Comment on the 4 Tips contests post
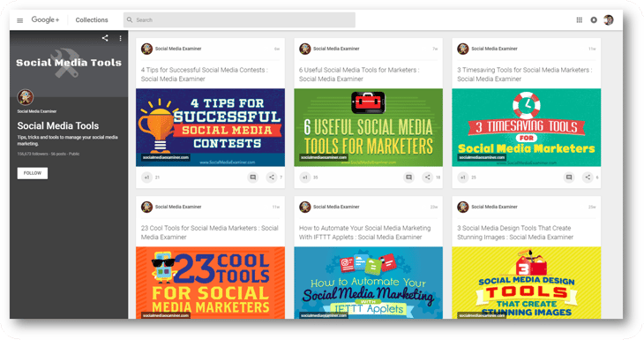 click(x=252, y=178)
